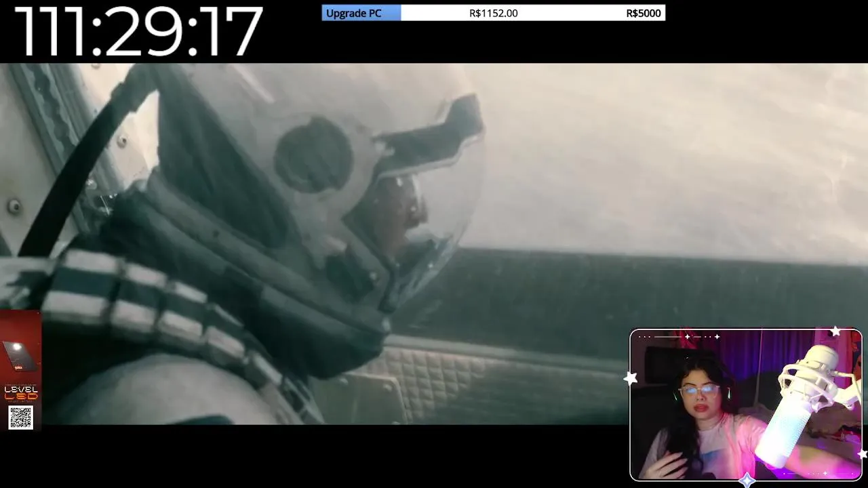Click the R$1152.00 current donation amount
This screenshot has height=488, width=868.
493,13
